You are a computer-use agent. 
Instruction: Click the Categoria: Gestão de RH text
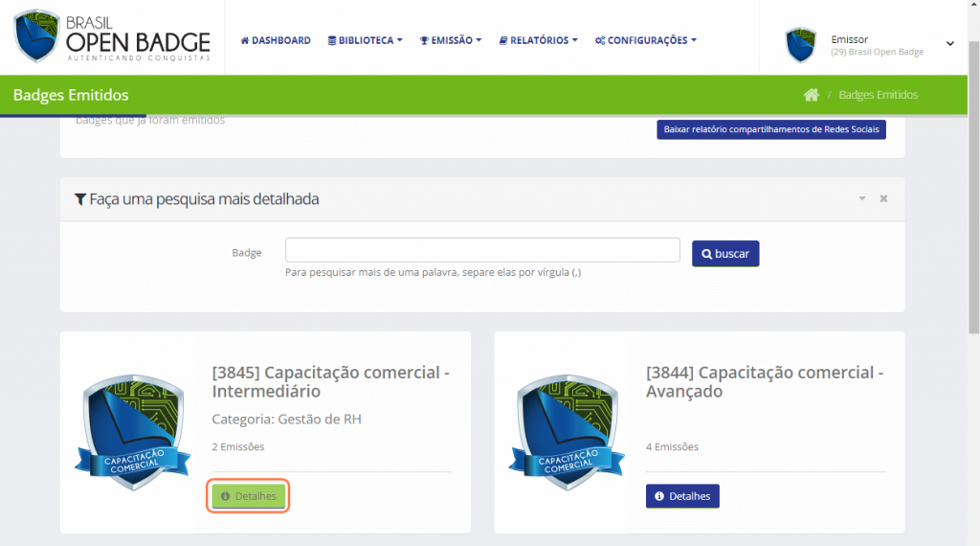pos(287,419)
